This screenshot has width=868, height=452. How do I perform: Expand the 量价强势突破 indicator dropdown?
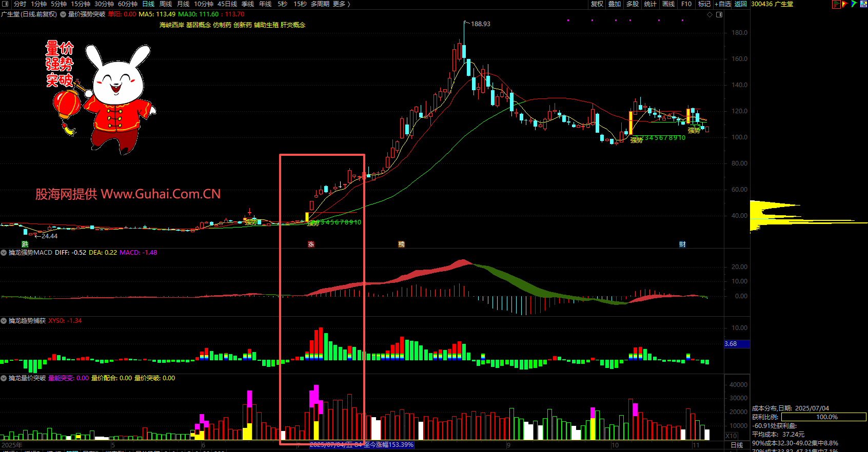pos(63,14)
